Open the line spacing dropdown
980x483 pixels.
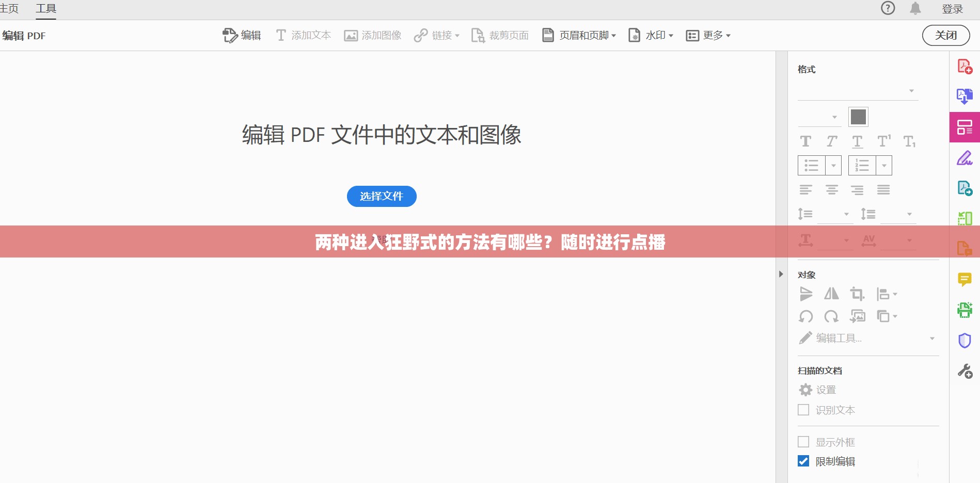(x=835, y=214)
